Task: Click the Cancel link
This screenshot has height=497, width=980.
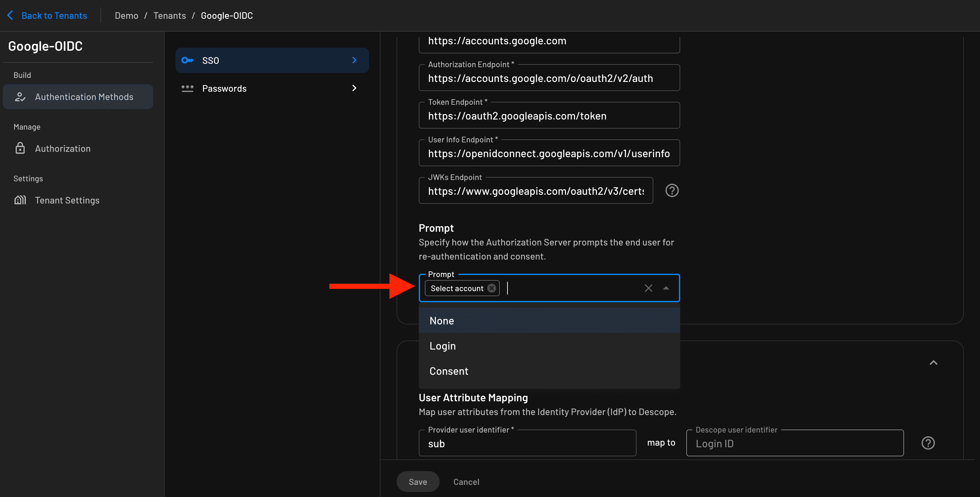Action: click(x=466, y=482)
